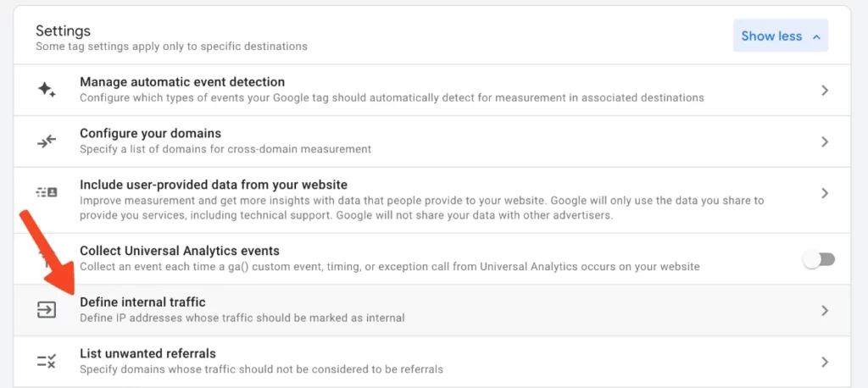Open Configure your domains title

[151, 133]
